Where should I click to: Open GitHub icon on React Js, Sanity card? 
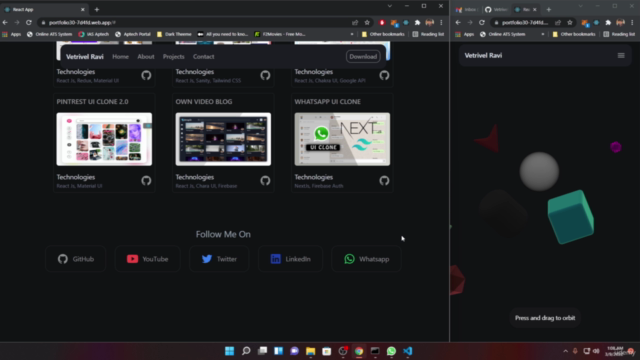pos(265,75)
